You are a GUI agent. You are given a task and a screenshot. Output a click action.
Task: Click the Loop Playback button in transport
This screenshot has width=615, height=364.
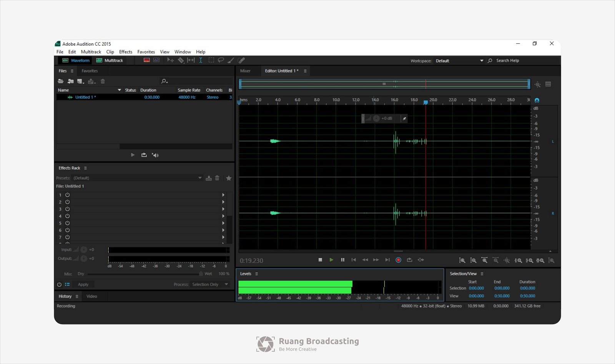(410, 260)
